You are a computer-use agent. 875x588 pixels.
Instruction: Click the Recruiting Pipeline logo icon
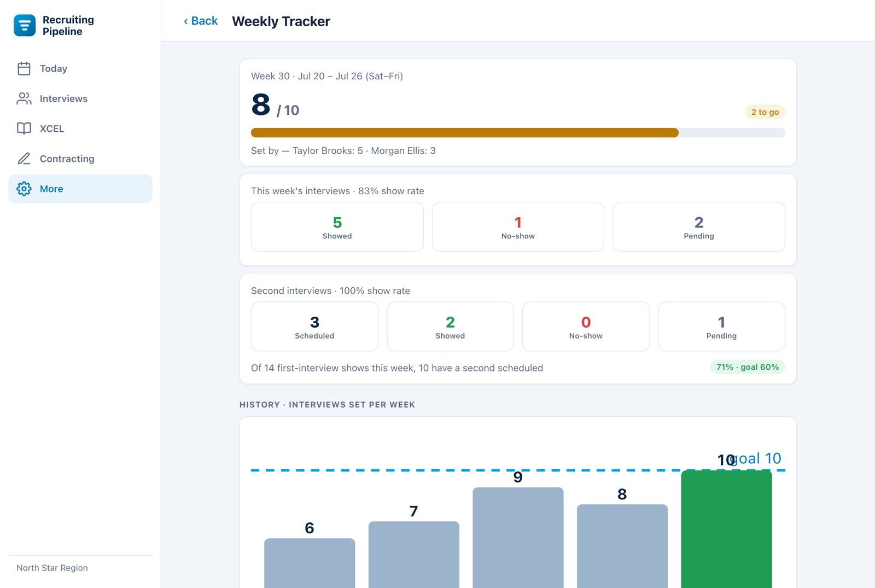pyautogui.click(x=25, y=25)
